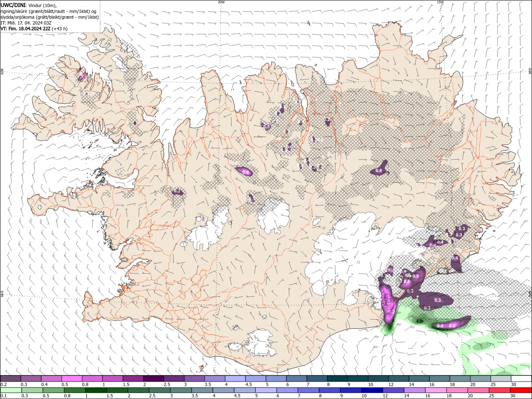Image resolution: width=532 pixels, height=399 pixels.
Task: Click the top-row legend value 0.2
Action: (3, 384)
